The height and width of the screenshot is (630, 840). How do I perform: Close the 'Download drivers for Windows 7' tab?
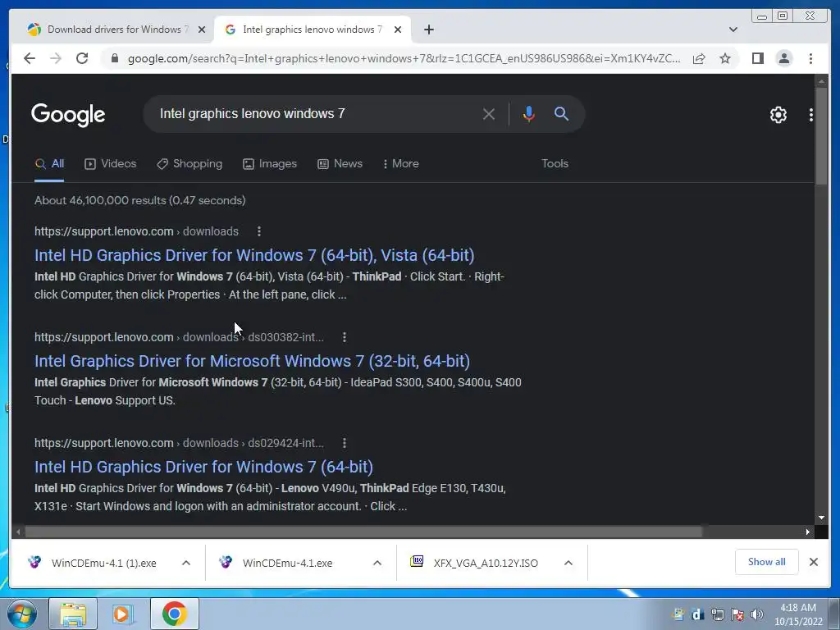click(x=202, y=30)
